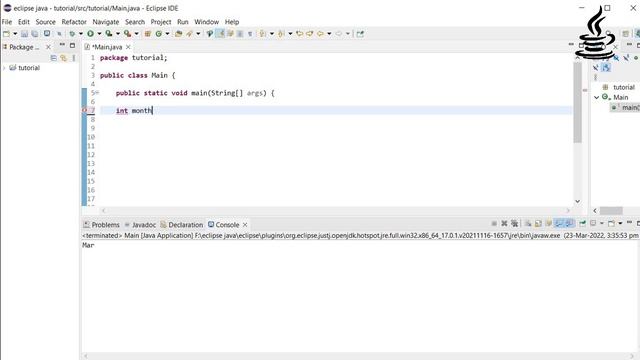Click the Open Type folder icon
Viewport: 640px width, 360px height.
pos(178,34)
